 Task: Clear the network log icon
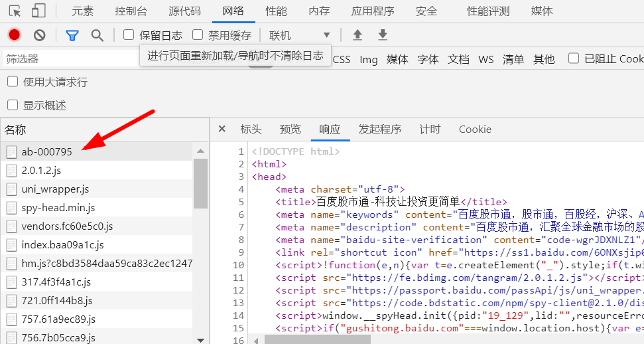39,35
